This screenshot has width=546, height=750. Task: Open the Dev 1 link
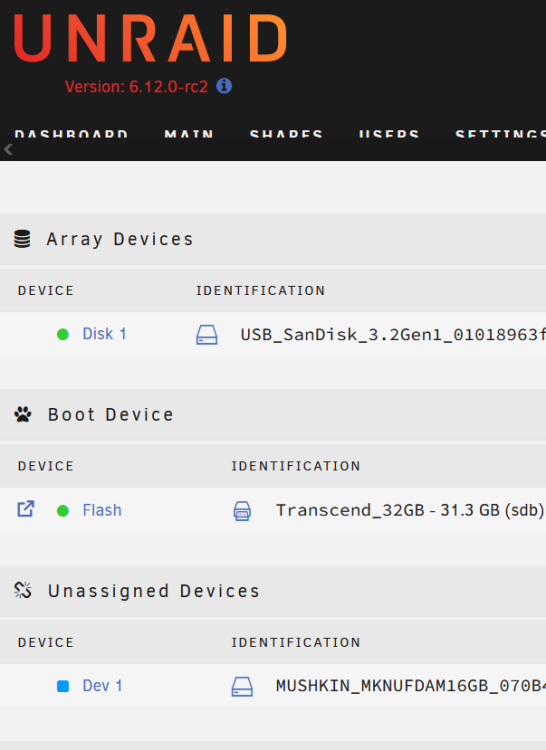[x=102, y=685]
